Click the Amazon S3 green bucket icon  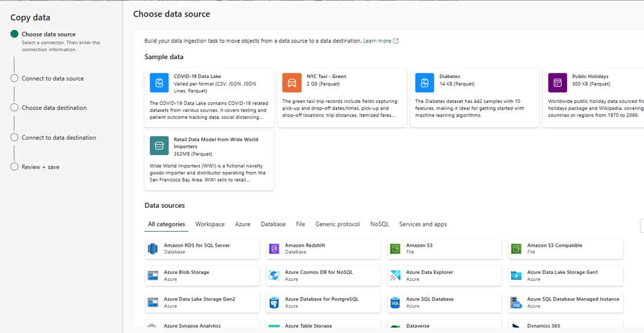click(x=395, y=248)
